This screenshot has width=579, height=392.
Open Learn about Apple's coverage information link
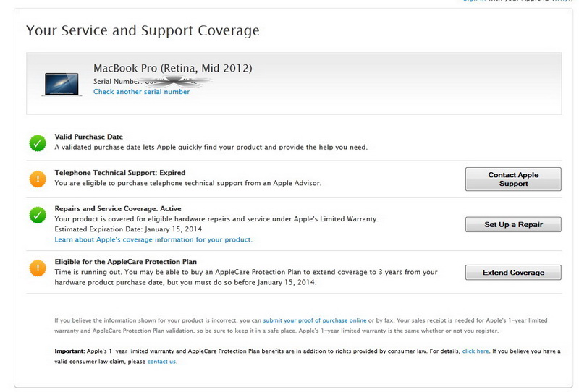click(153, 239)
